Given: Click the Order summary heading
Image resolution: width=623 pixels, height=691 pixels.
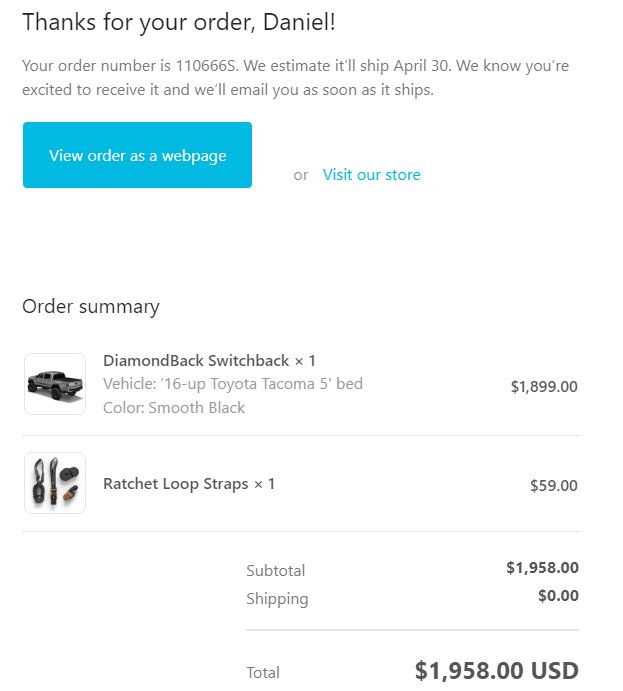Looking at the screenshot, I should (x=91, y=307).
